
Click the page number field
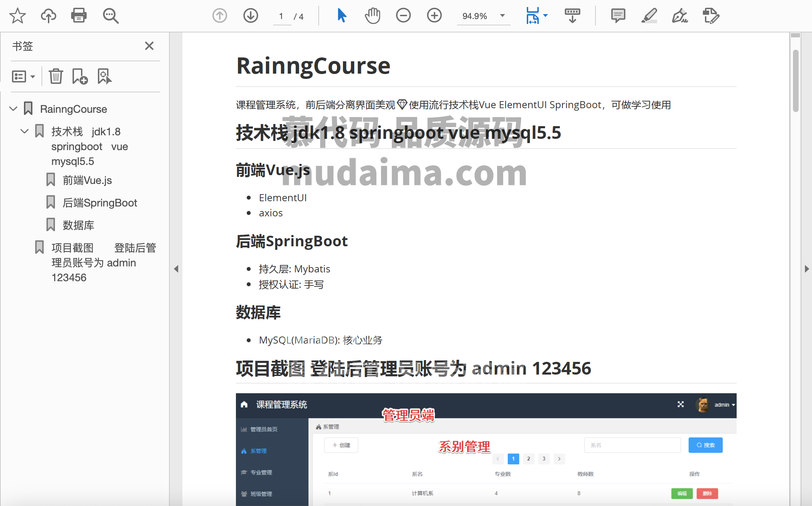tap(281, 16)
